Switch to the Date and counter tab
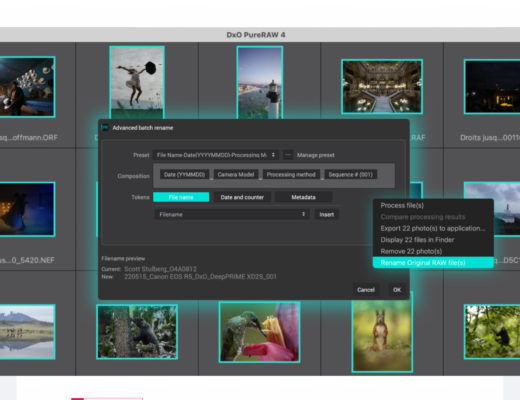The width and height of the screenshot is (520, 400). [x=242, y=197]
